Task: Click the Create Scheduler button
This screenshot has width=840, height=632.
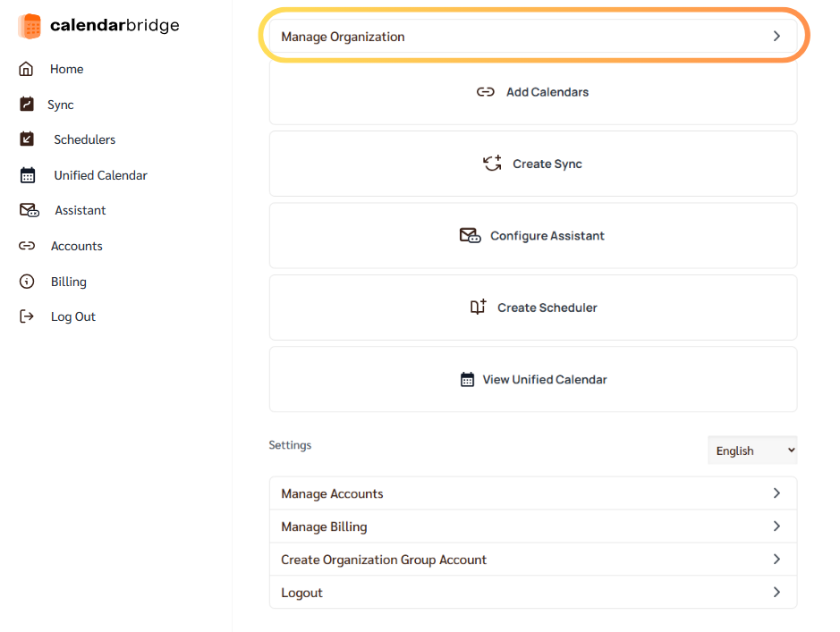Action: pyautogui.click(x=533, y=308)
